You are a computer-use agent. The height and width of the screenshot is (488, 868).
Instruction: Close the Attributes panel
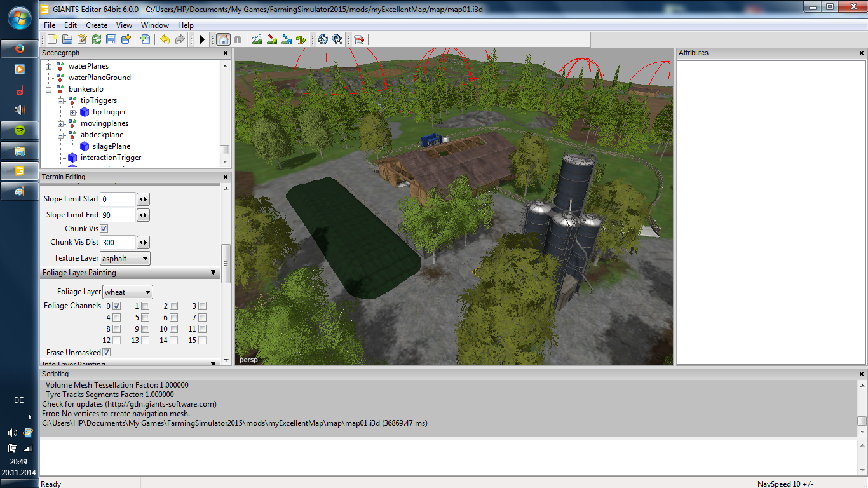[x=862, y=53]
